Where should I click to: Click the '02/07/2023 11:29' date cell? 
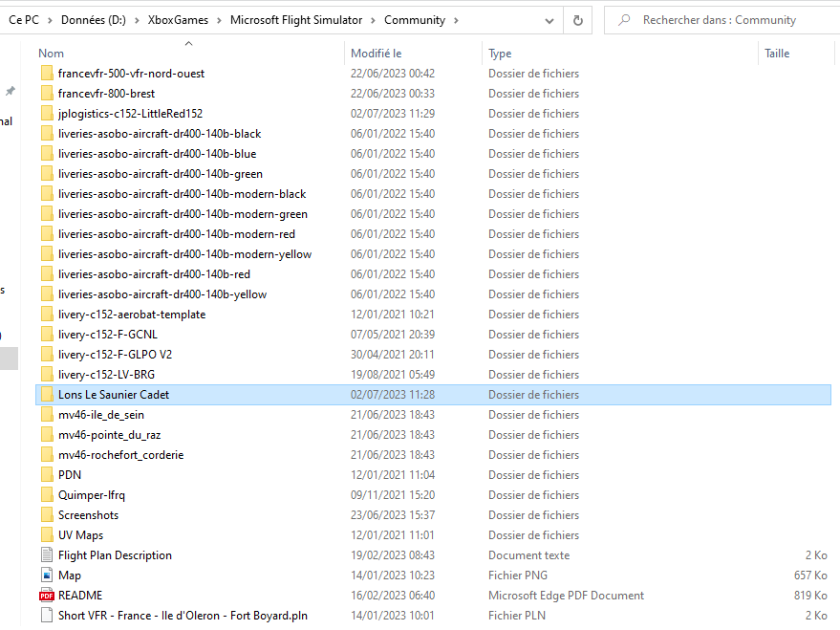(x=393, y=114)
